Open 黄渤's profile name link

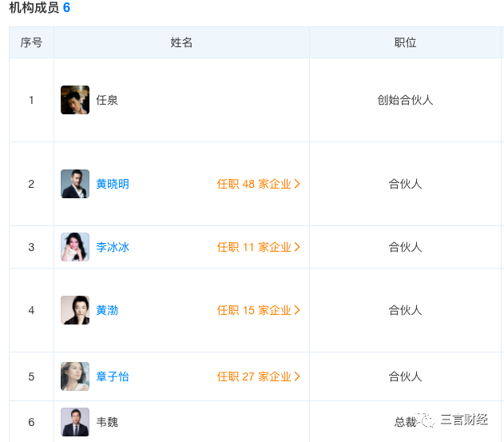coord(107,310)
